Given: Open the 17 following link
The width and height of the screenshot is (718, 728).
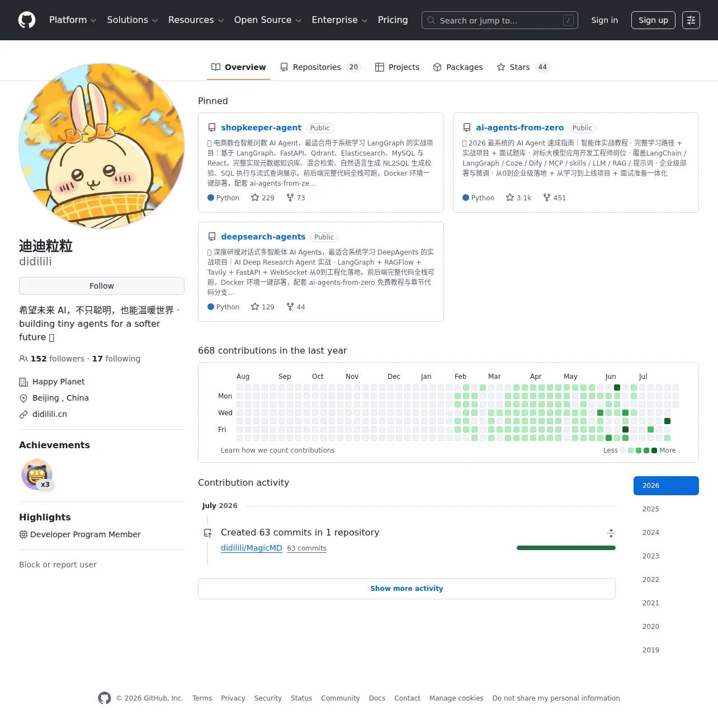Looking at the screenshot, I should pyautogui.click(x=116, y=359).
